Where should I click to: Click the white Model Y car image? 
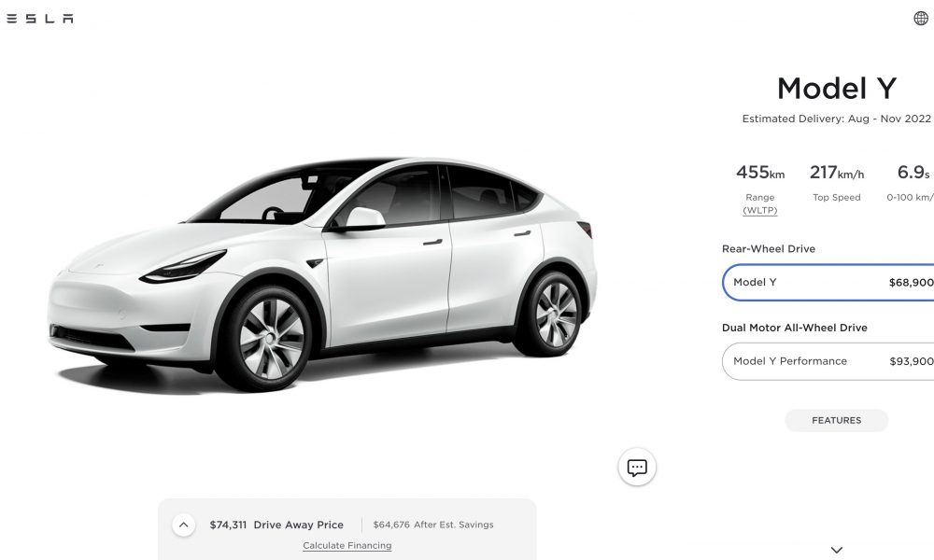coord(322,274)
